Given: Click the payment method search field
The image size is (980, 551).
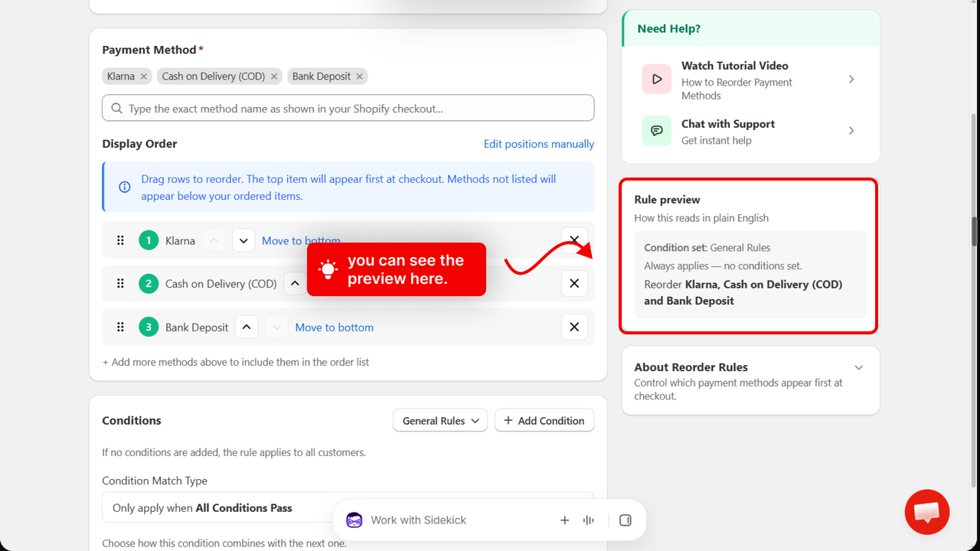Looking at the screenshot, I should pos(348,108).
